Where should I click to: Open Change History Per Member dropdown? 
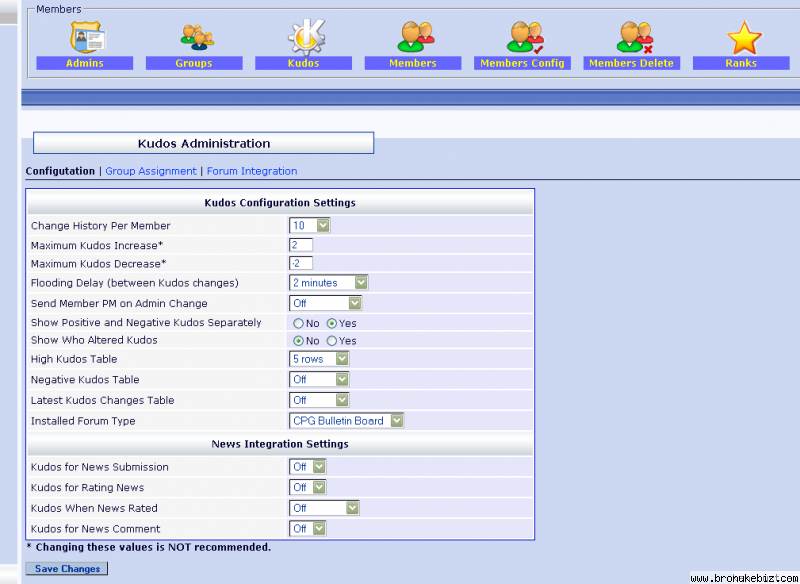(x=310, y=225)
